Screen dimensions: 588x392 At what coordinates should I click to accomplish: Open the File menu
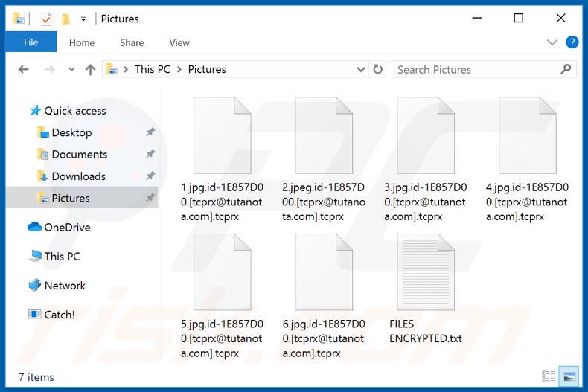point(31,42)
